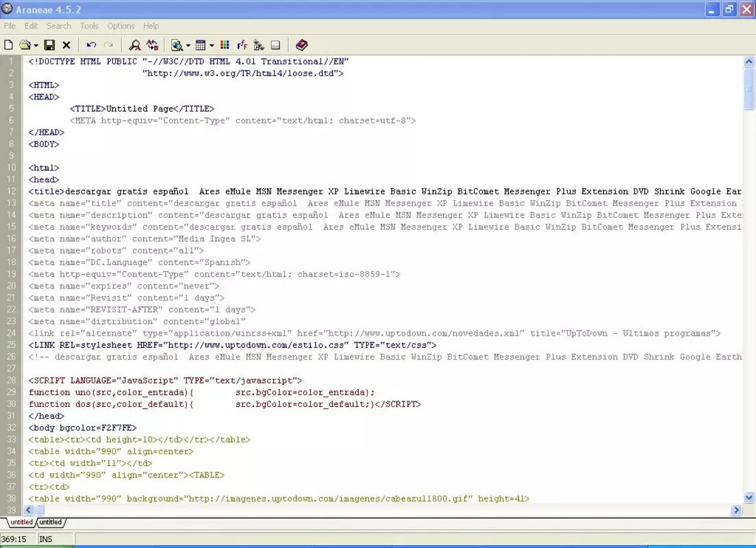Screen dimensions: 756x548
Task: Open the Options menu
Action: pos(121,25)
